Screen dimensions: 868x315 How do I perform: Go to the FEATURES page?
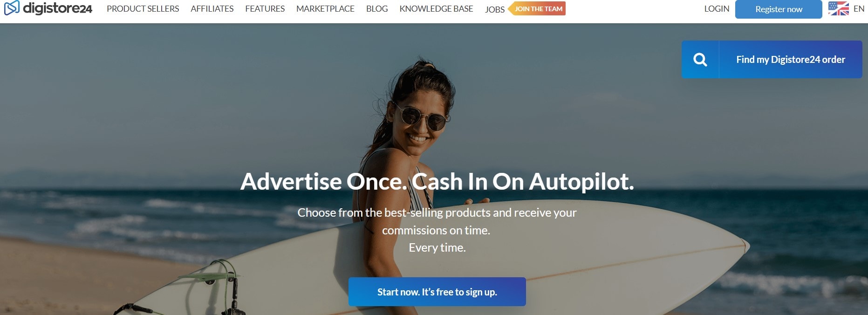(265, 9)
